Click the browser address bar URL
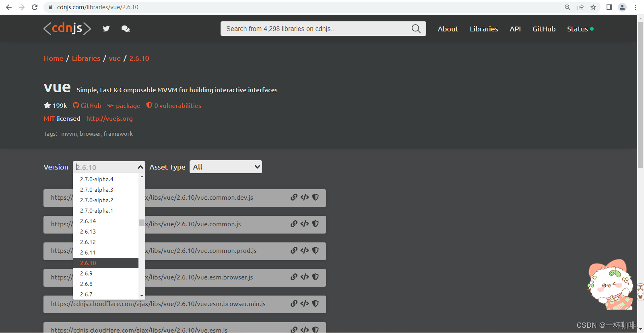The image size is (644, 333). point(98,7)
